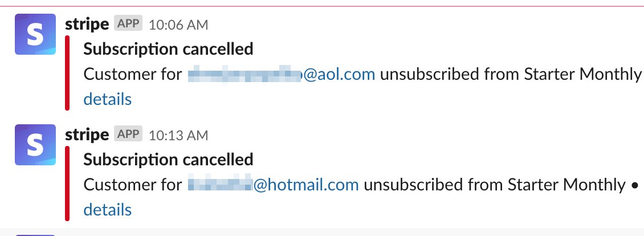Image resolution: width=644 pixels, height=236 pixels.
Task: Click the Stripe avatar on the 10:13 AM message
Action: tap(35, 145)
